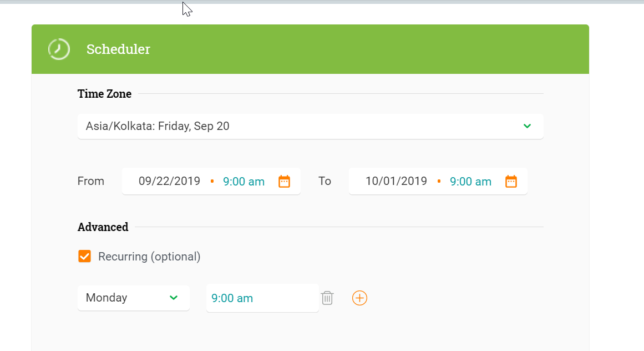
Task: Change the From time 9:00 am
Action: [x=244, y=182]
